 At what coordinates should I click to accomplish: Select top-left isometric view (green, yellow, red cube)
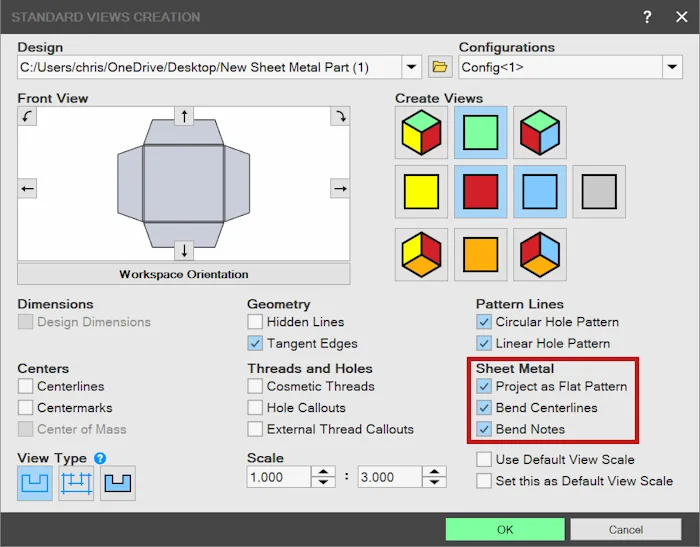click(x=421, y=133)
